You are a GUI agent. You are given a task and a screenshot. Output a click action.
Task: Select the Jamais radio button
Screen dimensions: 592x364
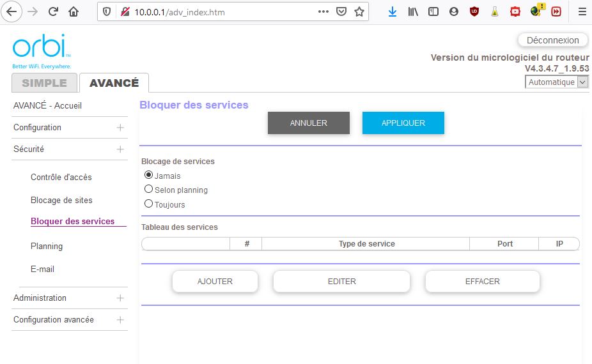coord(149,175)
